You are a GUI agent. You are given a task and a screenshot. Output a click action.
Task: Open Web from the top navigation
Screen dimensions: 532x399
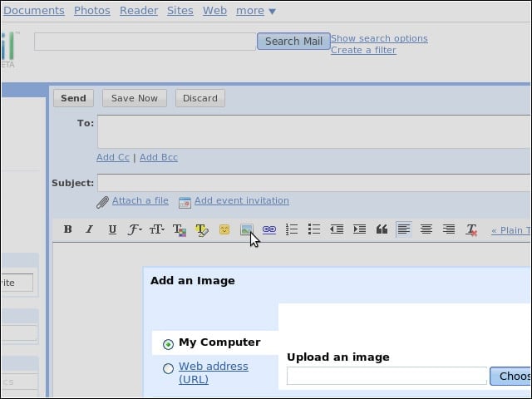point(214,11)
